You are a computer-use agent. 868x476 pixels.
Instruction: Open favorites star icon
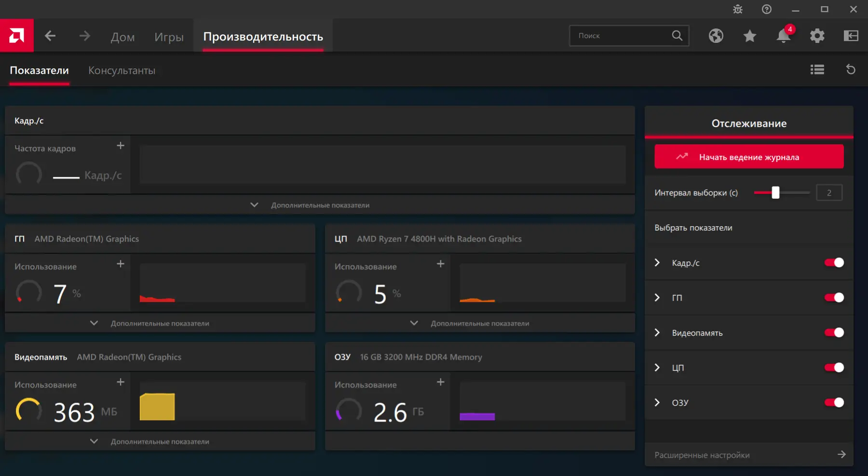750,36
